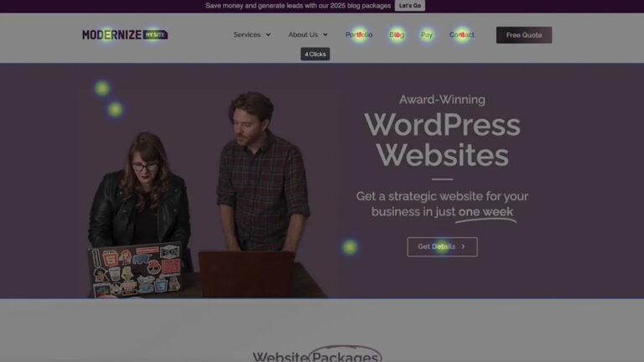Viewport: 644px width, 362px height.
Task: Click the WordPress Websites headline
Action: (442, 139)
